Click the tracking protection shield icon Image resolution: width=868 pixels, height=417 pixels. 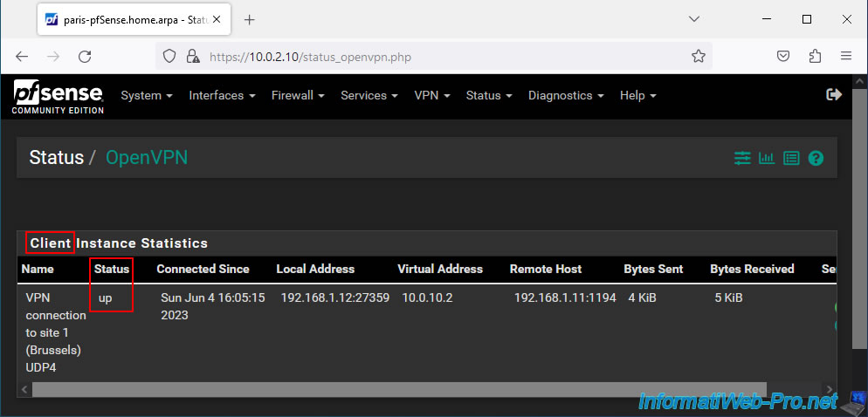point(169,57)
